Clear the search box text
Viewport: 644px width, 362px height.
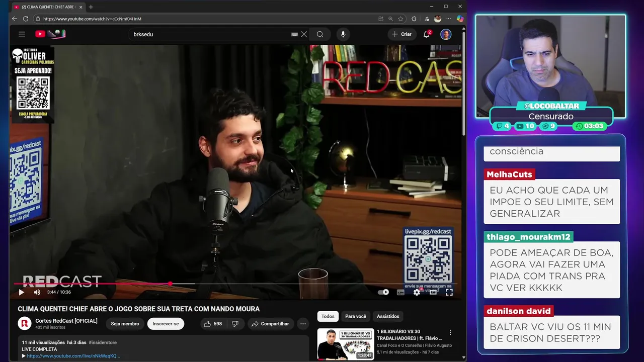pos(304,34)
